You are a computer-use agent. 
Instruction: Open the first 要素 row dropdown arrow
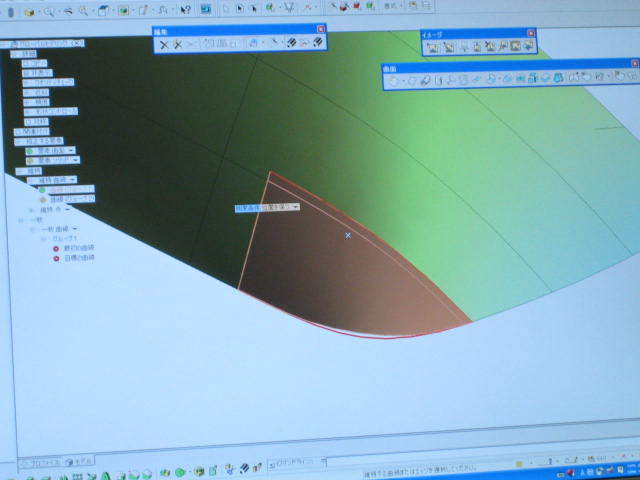[71, 151]
